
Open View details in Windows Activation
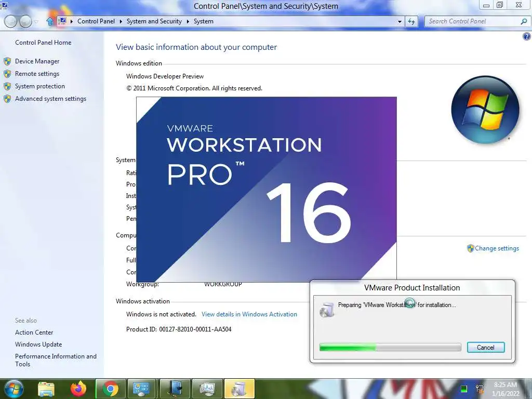click(x=249, y=314)
